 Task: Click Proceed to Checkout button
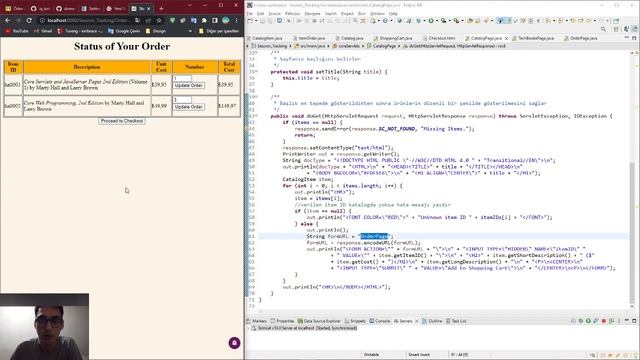click(x=122, y=121)
